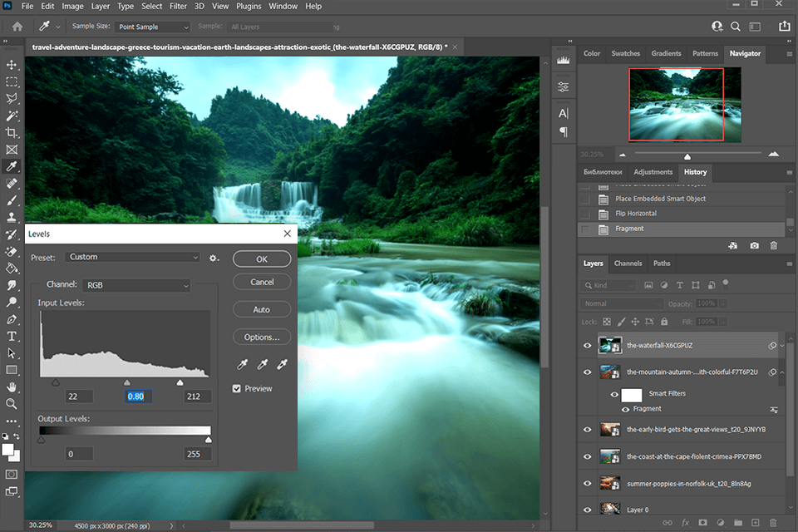Click the Auto button in Levels
Image resolution: width=798 pixels, height=532 pixels.
(261, 308)
